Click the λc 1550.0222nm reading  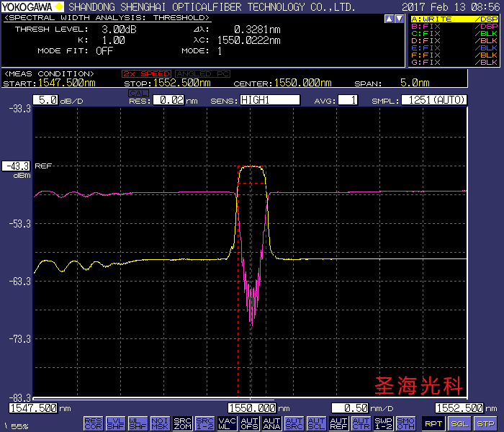click(x=249, y=40)
